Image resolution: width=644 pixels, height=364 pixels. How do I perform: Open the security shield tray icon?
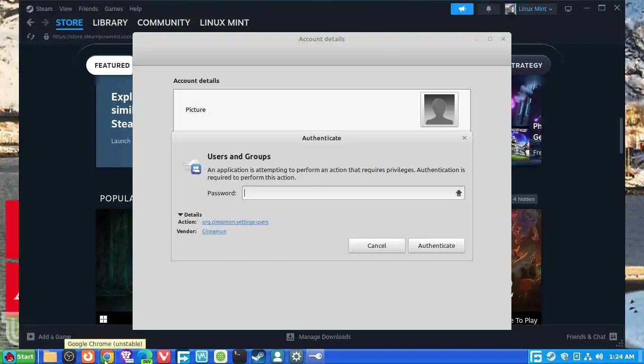[564, 356]
